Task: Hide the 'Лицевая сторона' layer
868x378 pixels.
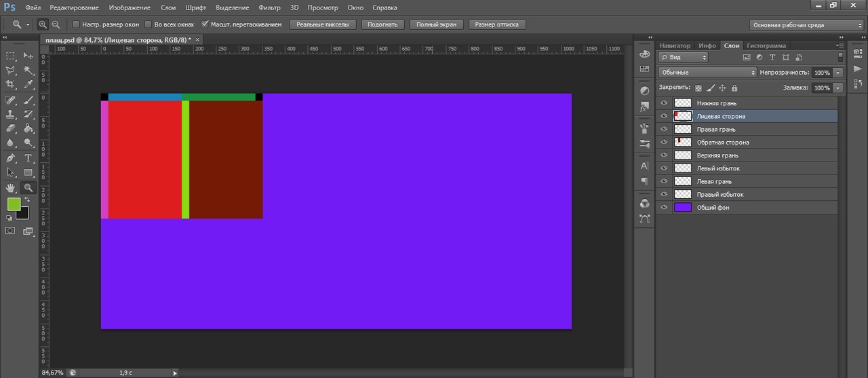Action: pos(664,116)
